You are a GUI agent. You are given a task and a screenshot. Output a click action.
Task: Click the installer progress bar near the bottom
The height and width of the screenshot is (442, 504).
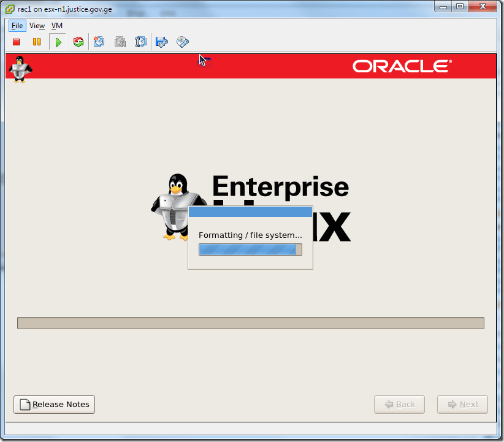tap(251, 321)
